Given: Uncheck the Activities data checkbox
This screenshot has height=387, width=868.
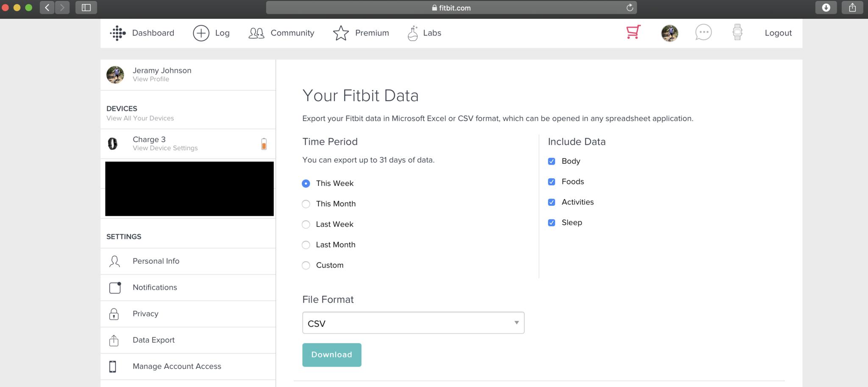Looking at the screenshot, I should (x=551, y=202).
